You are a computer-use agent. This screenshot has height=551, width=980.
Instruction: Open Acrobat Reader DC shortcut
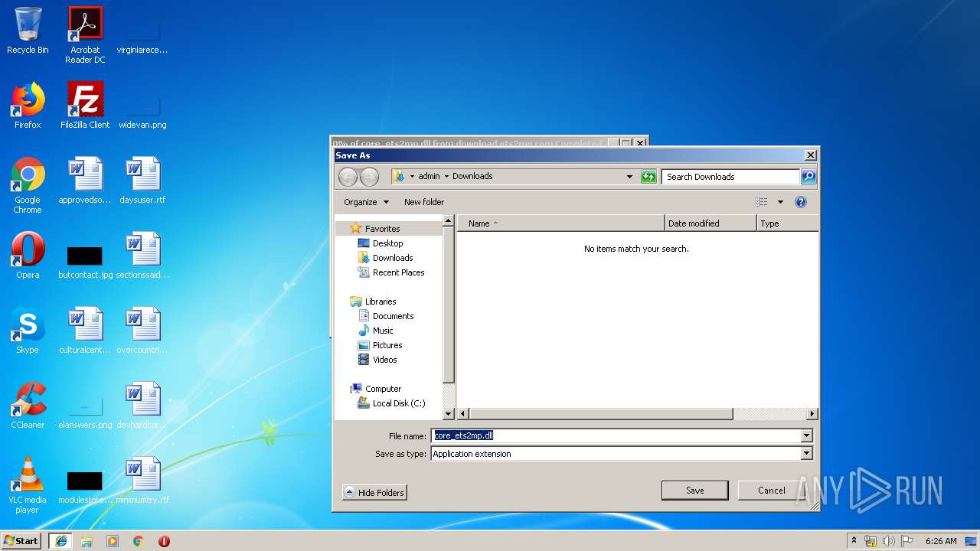[x=85, y=35]
